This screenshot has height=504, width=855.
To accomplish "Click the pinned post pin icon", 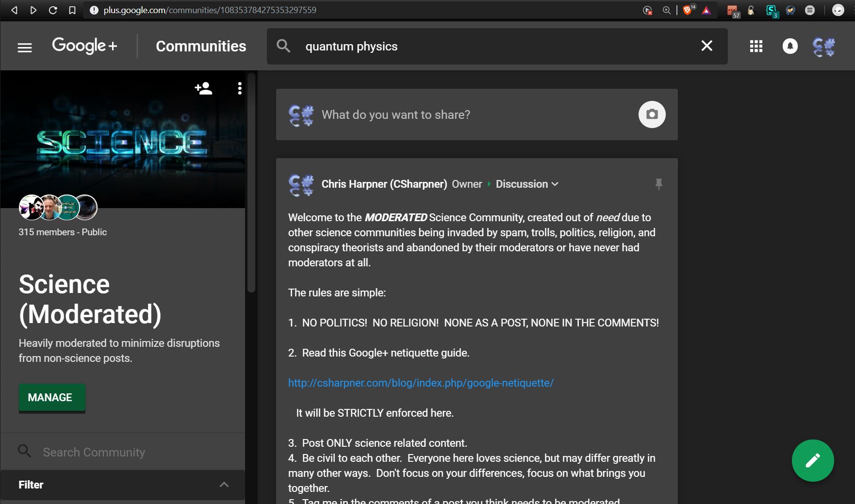I will click(658, 184).
